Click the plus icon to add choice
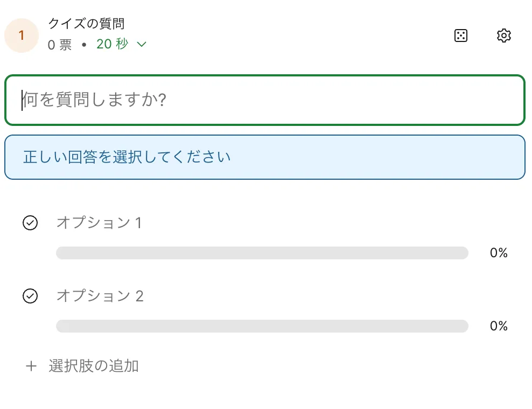Image resolution: width=532 pixels, height=409 pixels. coord(31,366)
